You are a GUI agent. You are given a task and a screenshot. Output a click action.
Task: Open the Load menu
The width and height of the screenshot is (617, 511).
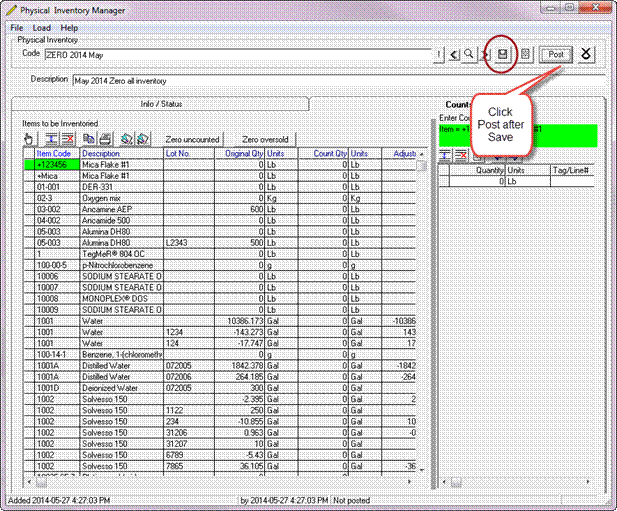point(42,28)
